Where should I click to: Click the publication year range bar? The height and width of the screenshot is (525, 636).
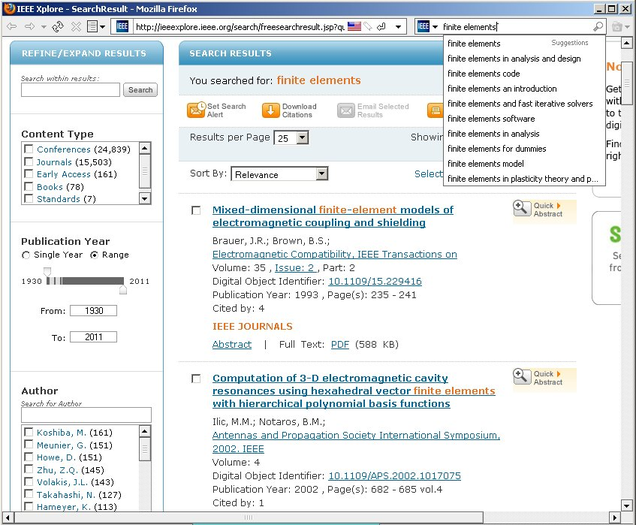[85, 281]
